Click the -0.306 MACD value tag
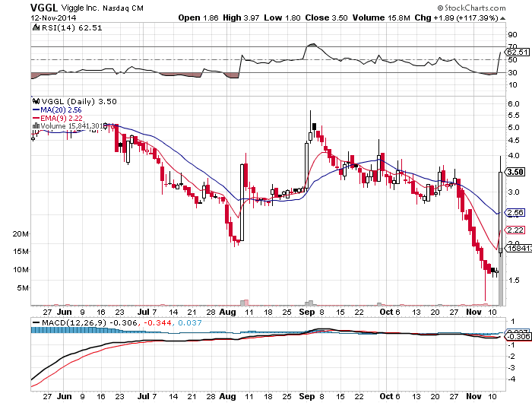The height and width of the screenshot is (403, 532). coord(518,336)
